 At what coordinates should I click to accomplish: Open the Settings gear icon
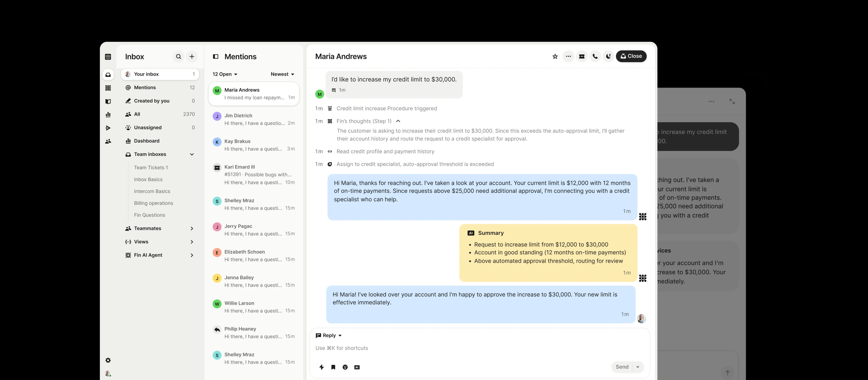point(108,360)
